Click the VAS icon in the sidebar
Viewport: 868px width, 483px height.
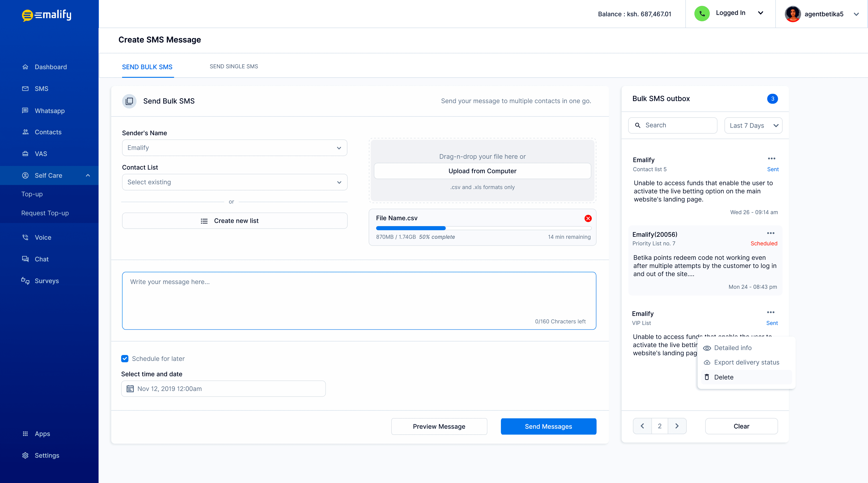click(x=25, y=154)
